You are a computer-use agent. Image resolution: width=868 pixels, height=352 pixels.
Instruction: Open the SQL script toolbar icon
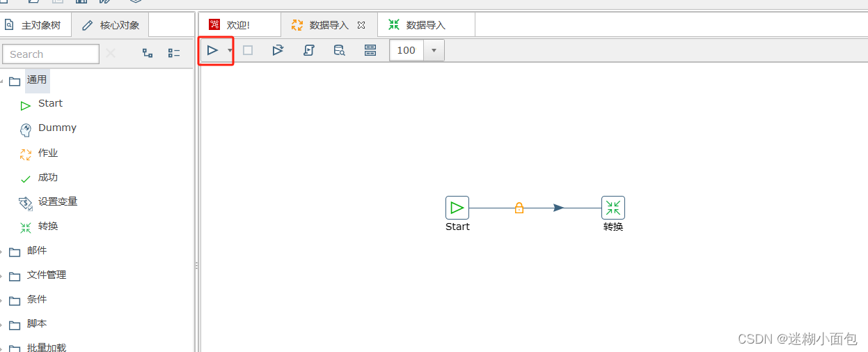point(309,50)
